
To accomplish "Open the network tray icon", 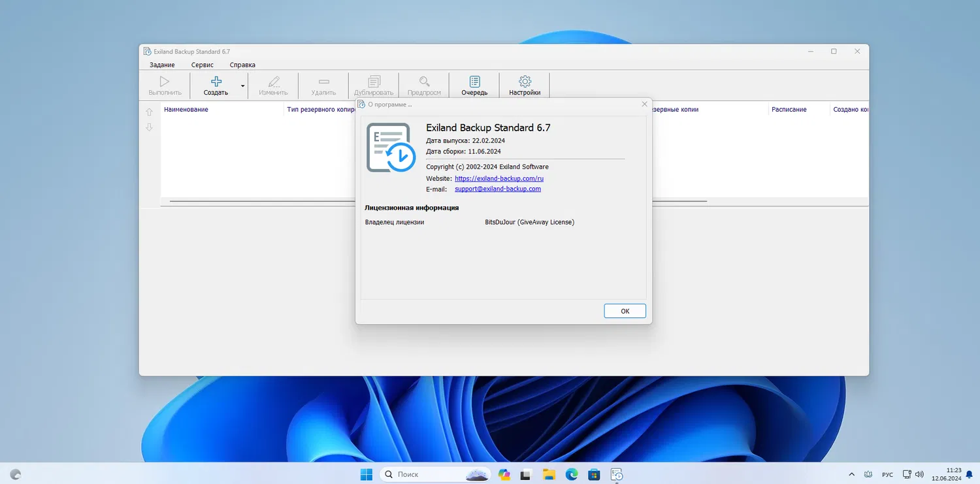I will point(907,474).
